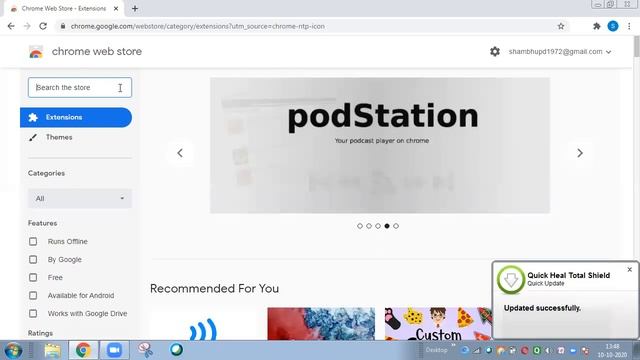
Task: Reload the current page
Action: (x=43, y=26)
